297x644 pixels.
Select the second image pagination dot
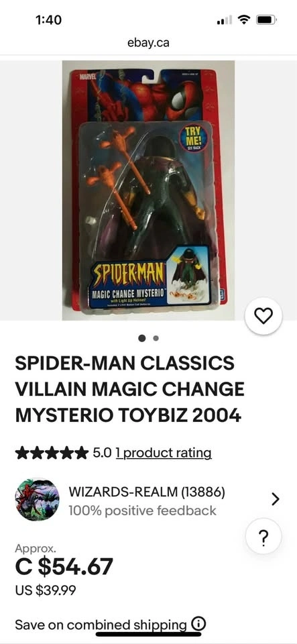pos(156,338)
